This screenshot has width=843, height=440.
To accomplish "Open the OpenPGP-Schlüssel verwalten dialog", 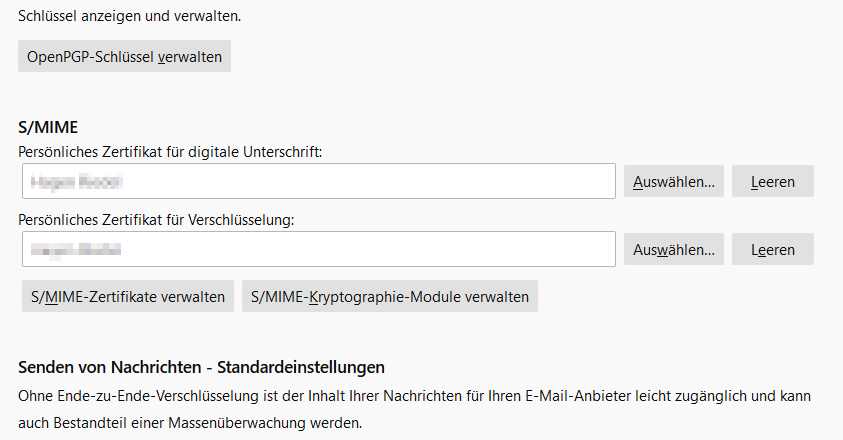I will click(124, 56).
